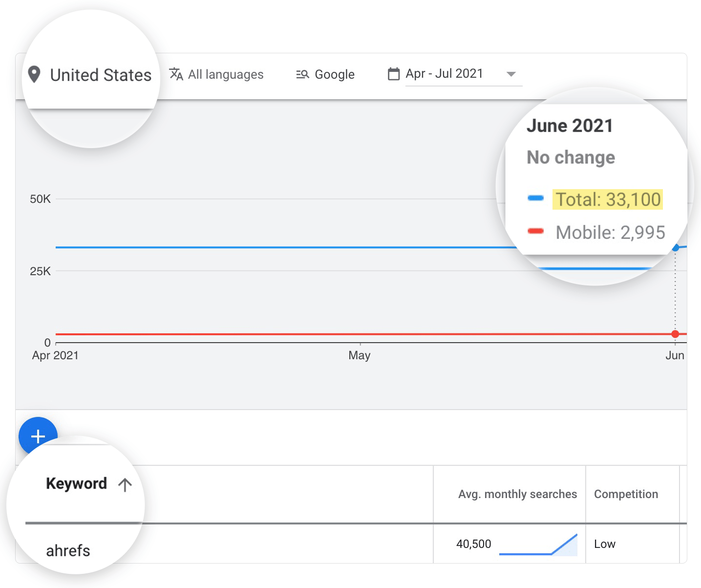Screen dimensions: 701x588
Task: Switch to the Competition column header
Action: (626, 494)
